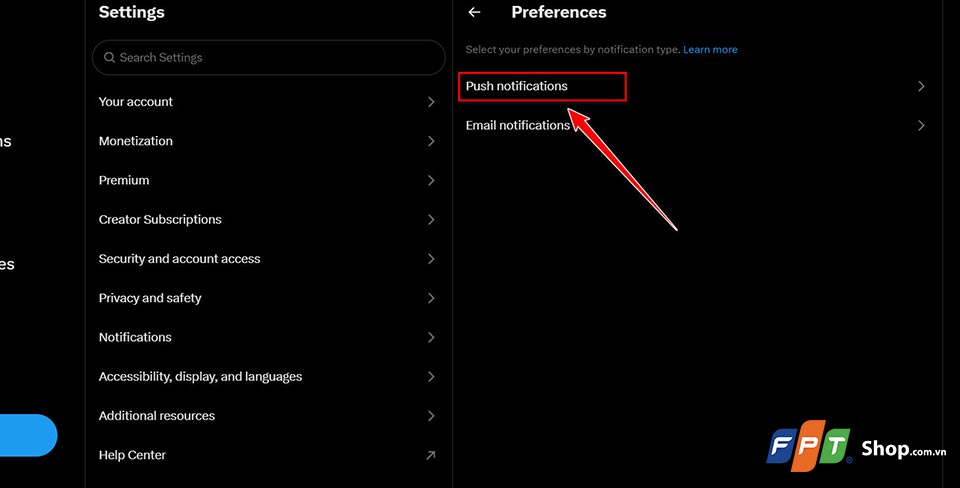Click the search magnifier icon in Settings
The image size is (960, 488).
pos(109,58)
